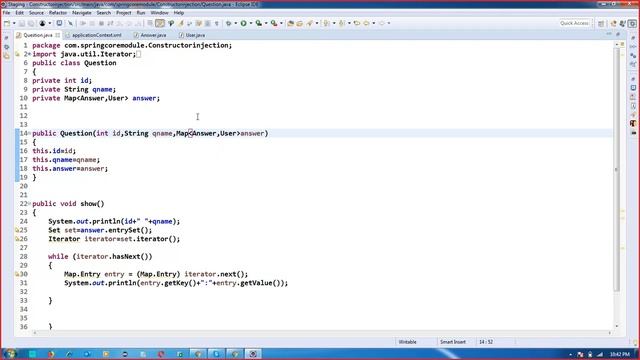This screenshot has height=360, width=640.
Task: Click the Writable status bar entry
Action: [407, 342]
